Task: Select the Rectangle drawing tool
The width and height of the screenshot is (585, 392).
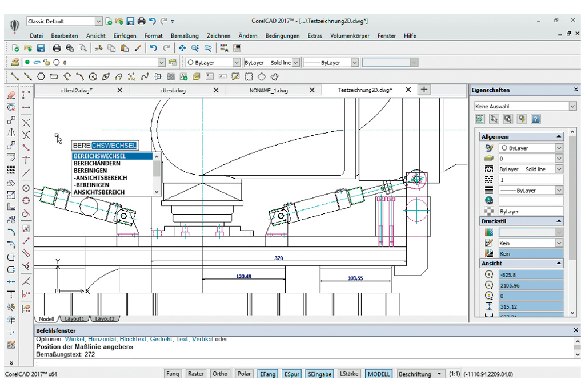Action: 54,76
